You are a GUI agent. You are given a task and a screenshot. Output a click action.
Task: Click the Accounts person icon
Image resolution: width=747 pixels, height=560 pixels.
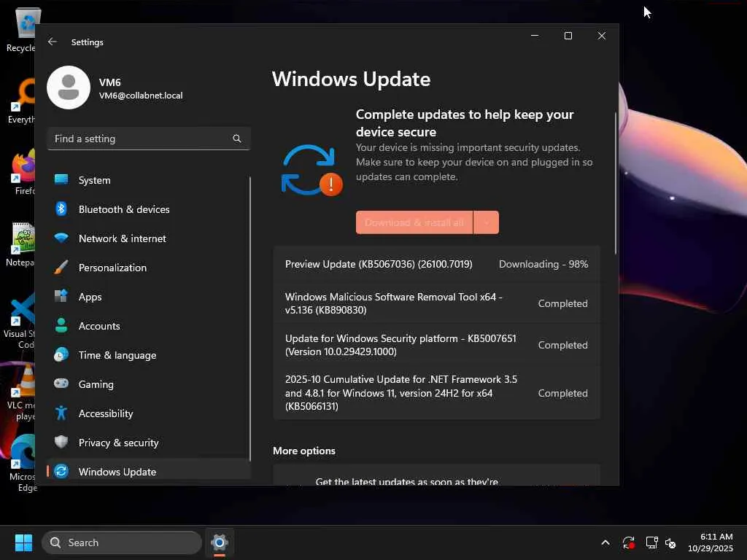pos(61,325)
